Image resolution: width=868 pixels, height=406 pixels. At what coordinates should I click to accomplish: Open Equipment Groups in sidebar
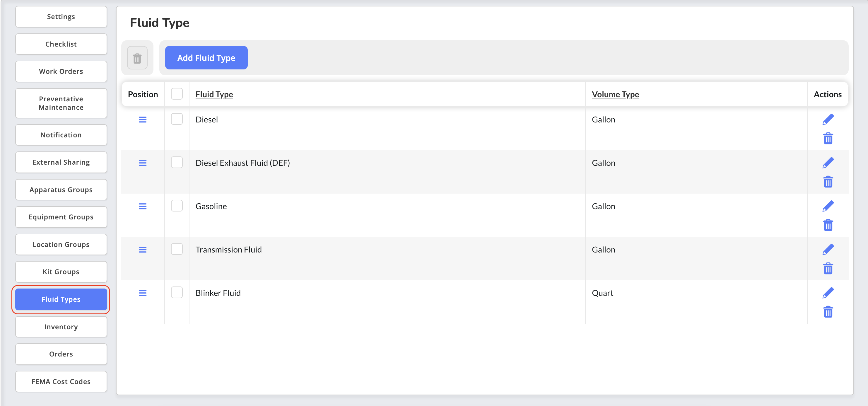(x=61, y=217)
